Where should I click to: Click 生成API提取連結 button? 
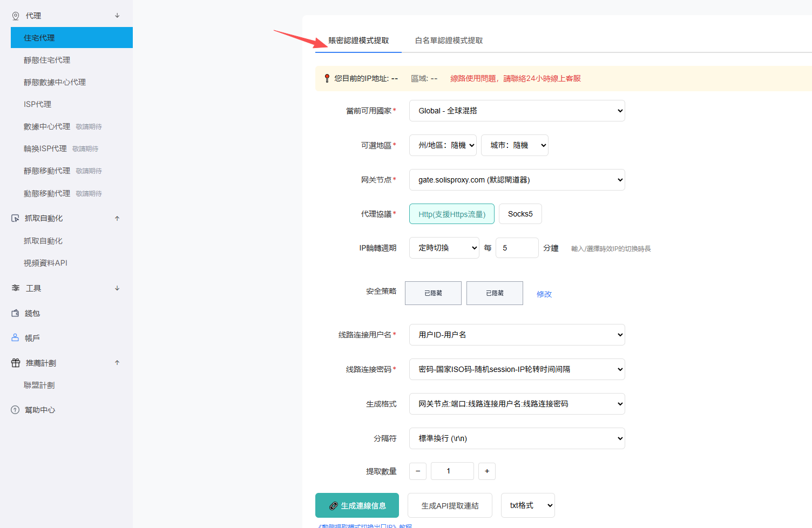(x=450, y=505)
